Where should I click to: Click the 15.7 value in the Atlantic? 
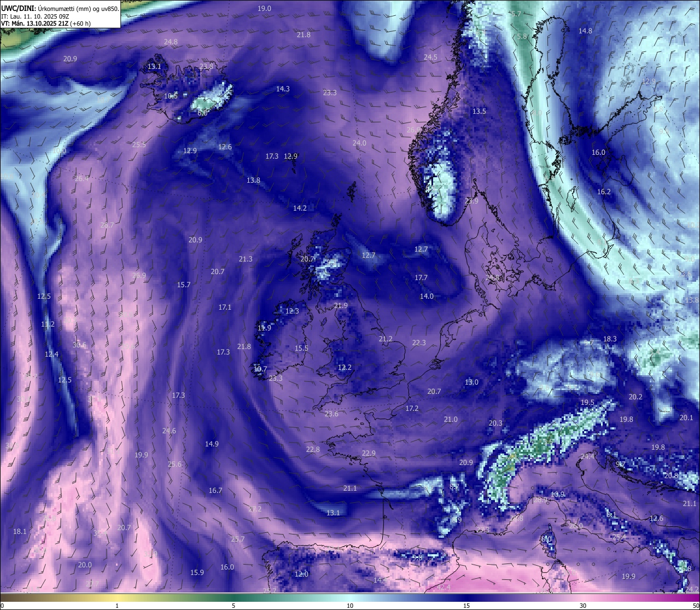tap(184, 284)
